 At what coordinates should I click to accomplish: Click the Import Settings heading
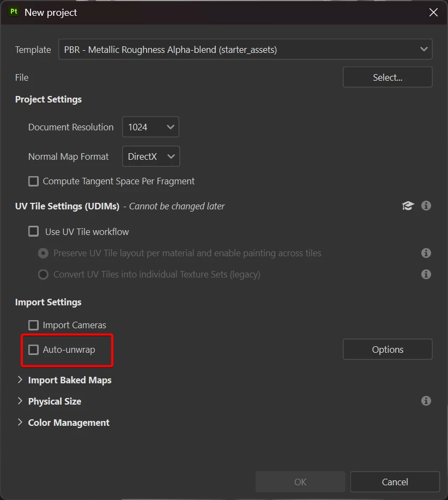coord(48,302)
